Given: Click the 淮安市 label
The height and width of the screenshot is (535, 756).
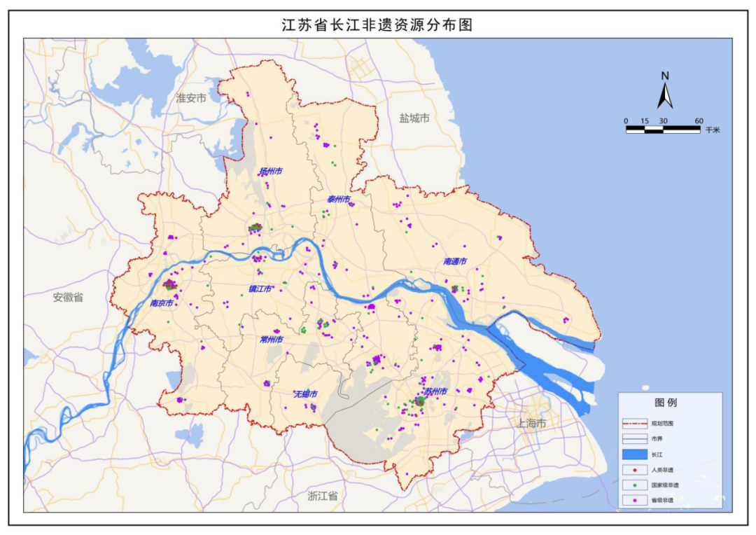Looking at the screenshot, I should pos(191,99).
